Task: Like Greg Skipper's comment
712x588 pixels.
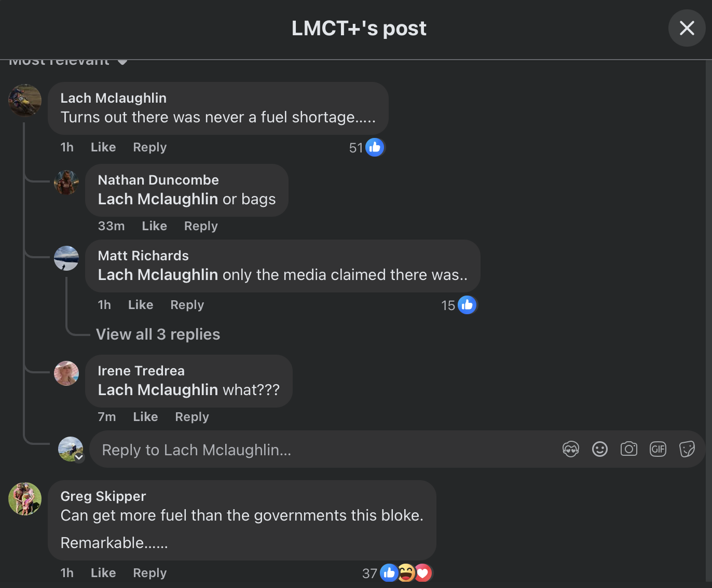Action: pos(103,573)
